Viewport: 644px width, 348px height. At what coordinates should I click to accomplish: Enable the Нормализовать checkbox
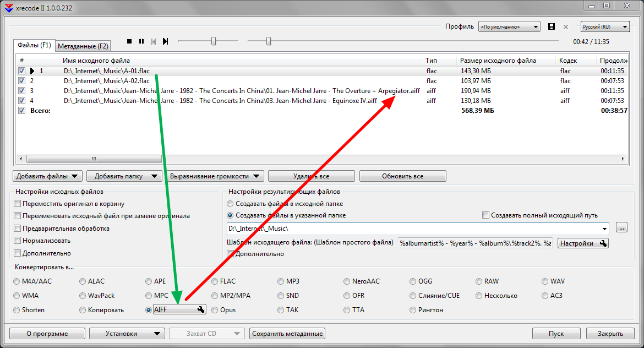(x=18, y=241)
